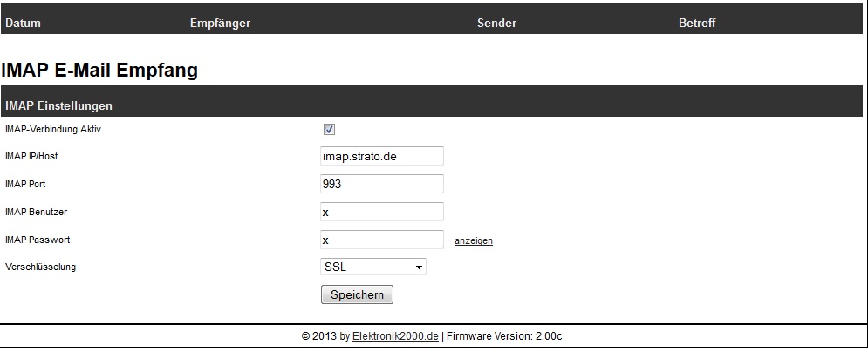Click the IMAP Einstellungen section header
Image resolution: width=868 pixels, height=352 pixels.
pyautogui.click(x=58, y=106)
